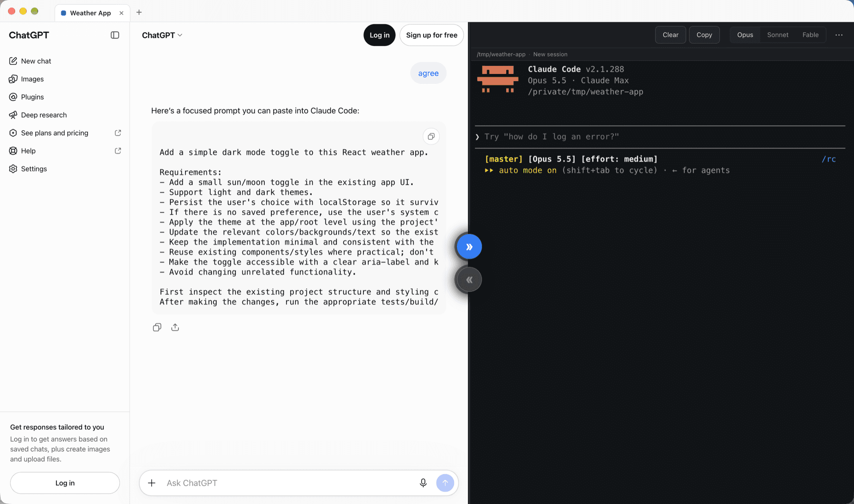This screenshot has width=854, height=504.
Task: Copy the assistant response below the code
Action: click(x=157, y=328)
